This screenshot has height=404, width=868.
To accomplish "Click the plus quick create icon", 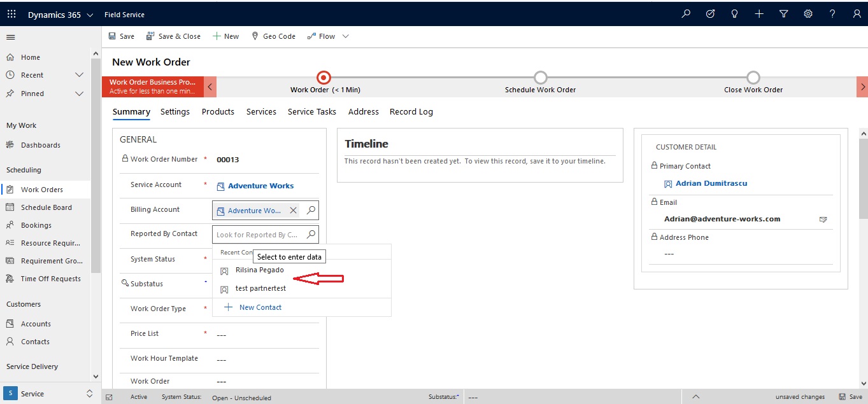I will (759, 14).
